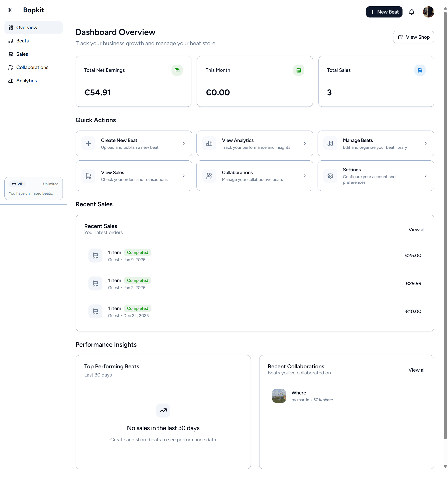The image size is (448, 480).
Task: Open the notifications bell icon
Action: [x=412, y=12]
